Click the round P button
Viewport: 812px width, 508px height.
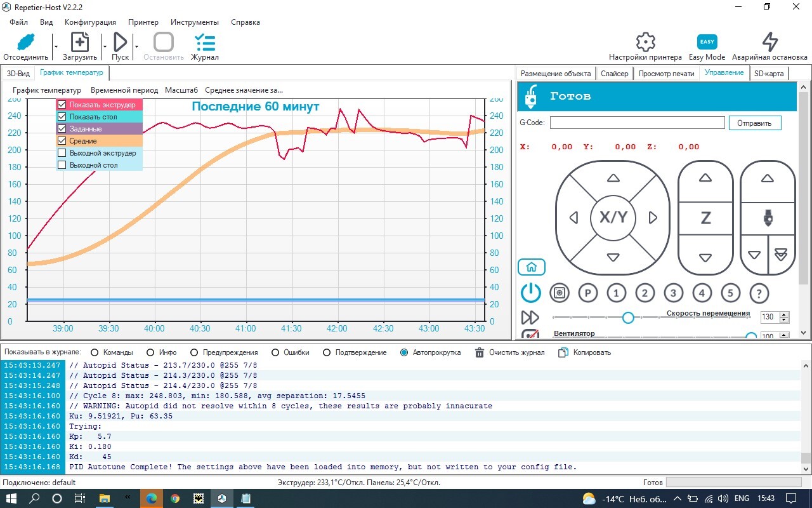pos(588,293)
